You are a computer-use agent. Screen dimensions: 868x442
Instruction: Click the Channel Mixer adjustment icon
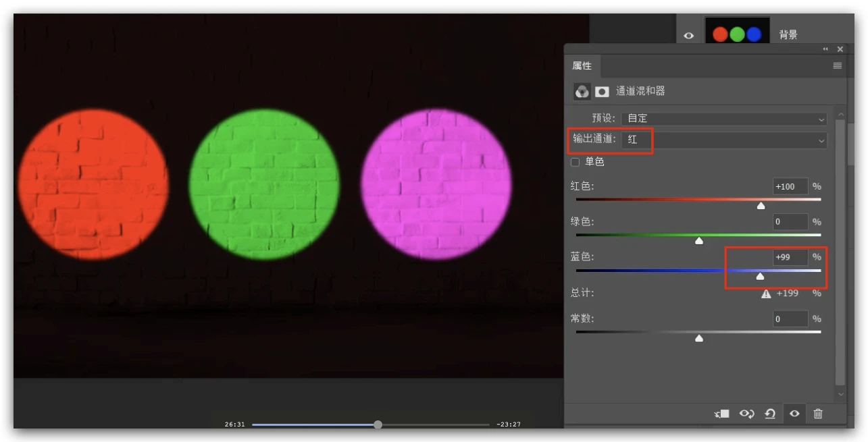pos(581,92)
